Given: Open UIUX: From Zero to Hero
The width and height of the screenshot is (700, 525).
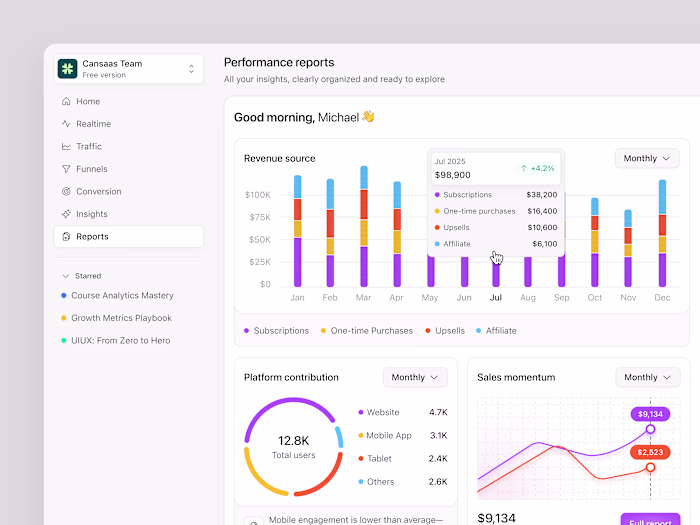Looking at the screenshot, I should pyautogui.click(x=121, y=341).
